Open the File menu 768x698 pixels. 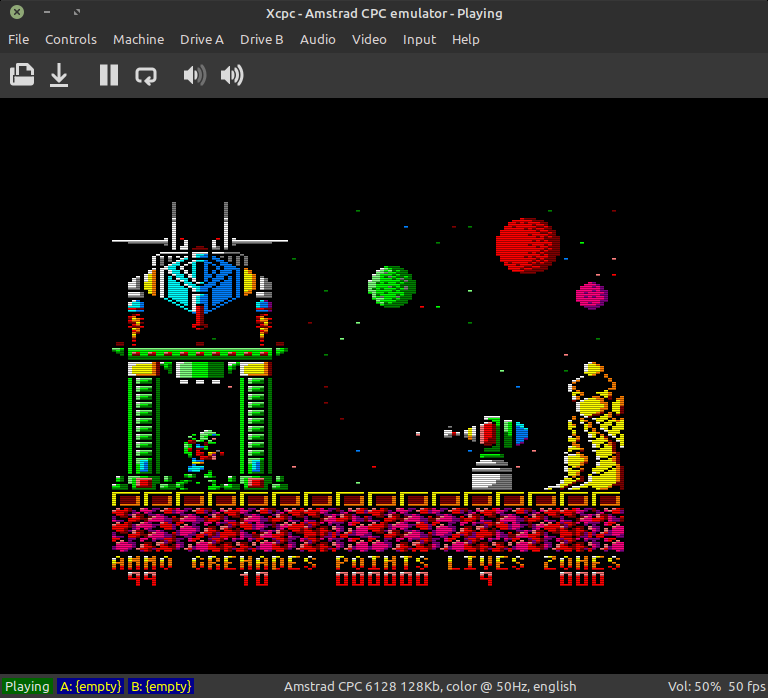(19, 40)
